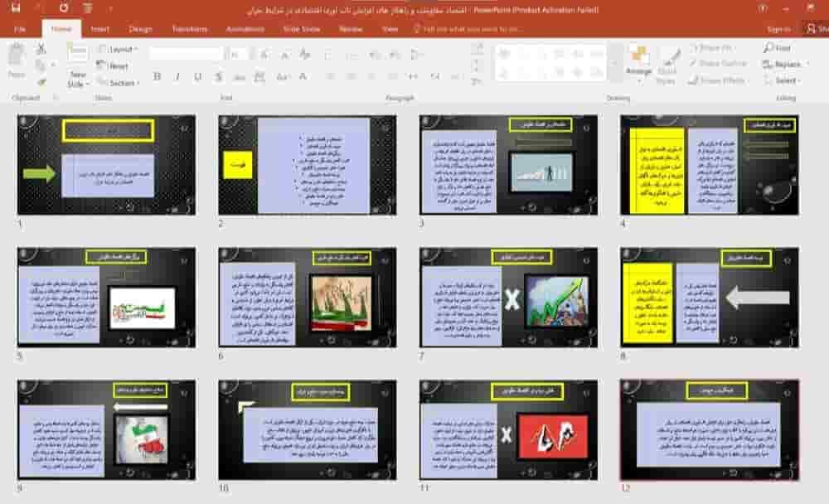Expand the Layout dropdown
Screen dimensions: 829x504
pos(118,49)
